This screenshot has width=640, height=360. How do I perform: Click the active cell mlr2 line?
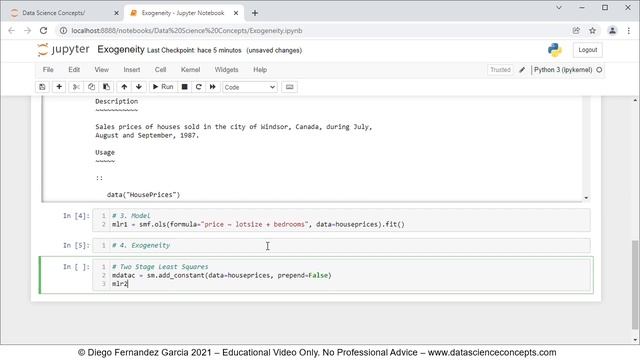coord(120,284)
